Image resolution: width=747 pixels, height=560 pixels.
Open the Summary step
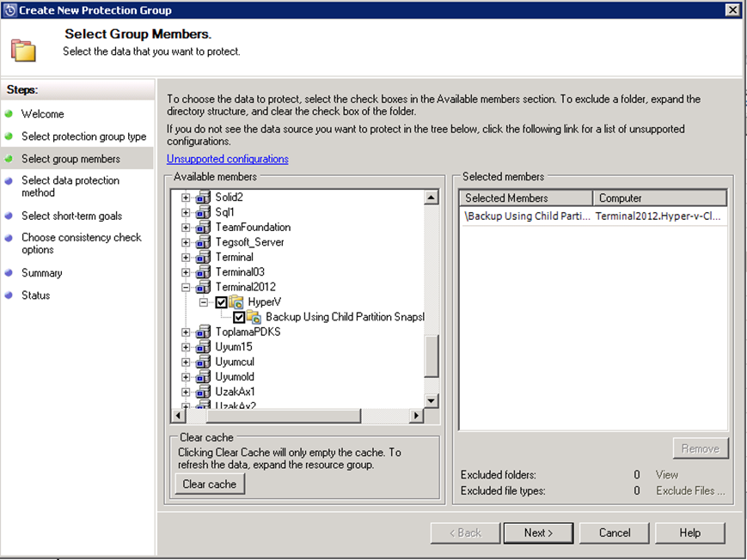[x=41, y=273]
